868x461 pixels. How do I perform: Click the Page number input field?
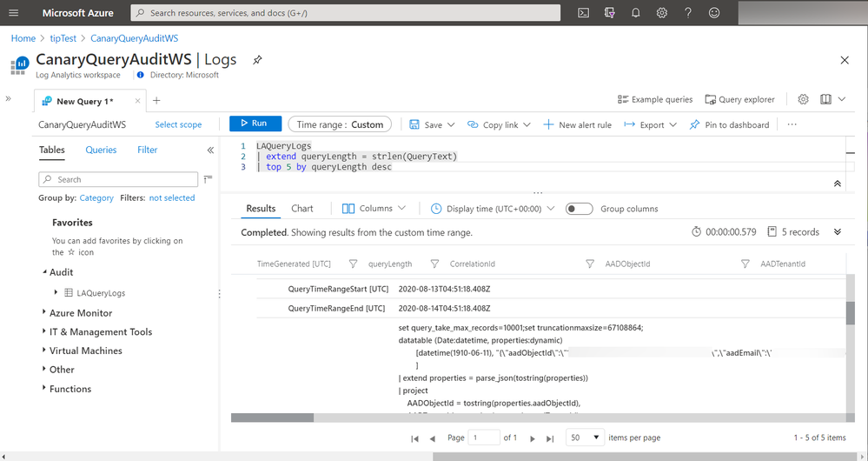(x=484, y=438)
